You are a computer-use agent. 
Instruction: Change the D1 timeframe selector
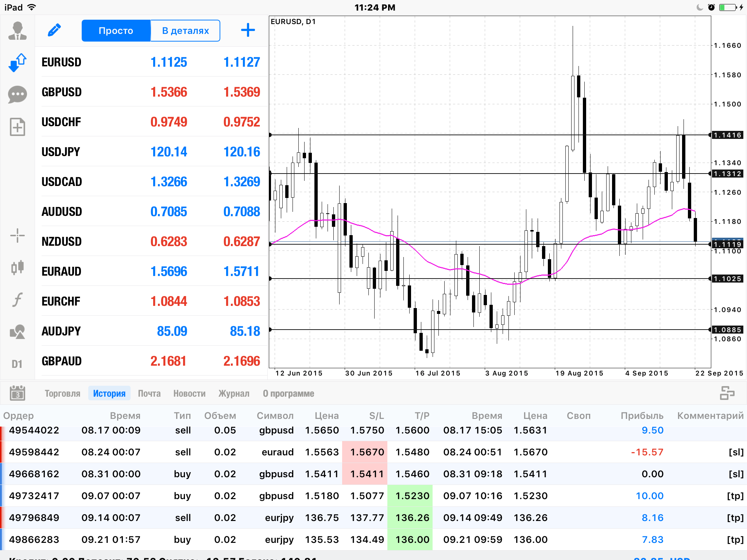(17, 364)
